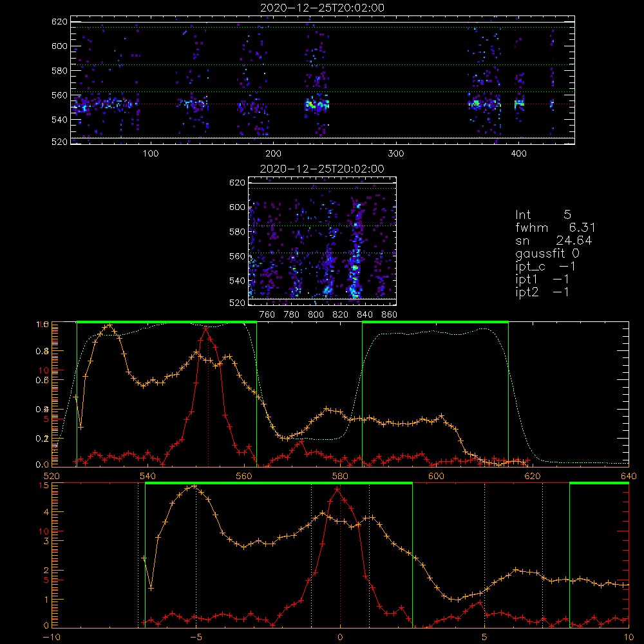Click the left thick green bar atop upper profile plot
The width and height of the screenshot is (644, 644).
167,322
